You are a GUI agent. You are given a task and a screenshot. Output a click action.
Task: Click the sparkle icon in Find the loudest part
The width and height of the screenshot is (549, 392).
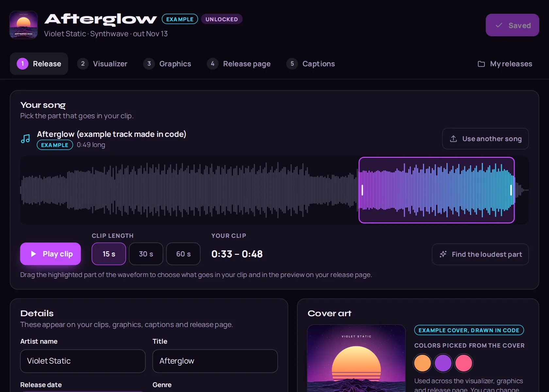(x=443, y=254)
